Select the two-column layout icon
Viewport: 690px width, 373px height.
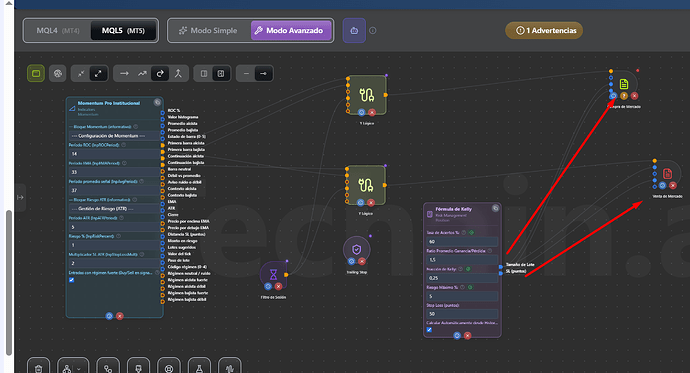coord(204,73)
